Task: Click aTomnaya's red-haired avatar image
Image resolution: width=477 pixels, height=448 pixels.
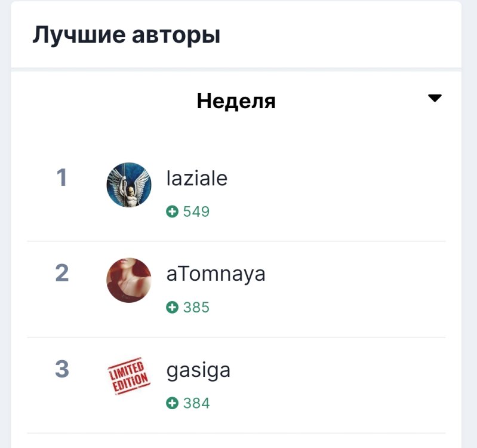Action: tap(128, 281)
